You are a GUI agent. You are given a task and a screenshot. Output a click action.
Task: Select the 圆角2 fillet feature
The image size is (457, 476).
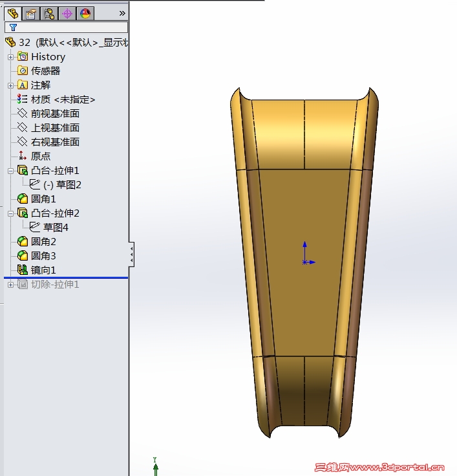(43, 242)
